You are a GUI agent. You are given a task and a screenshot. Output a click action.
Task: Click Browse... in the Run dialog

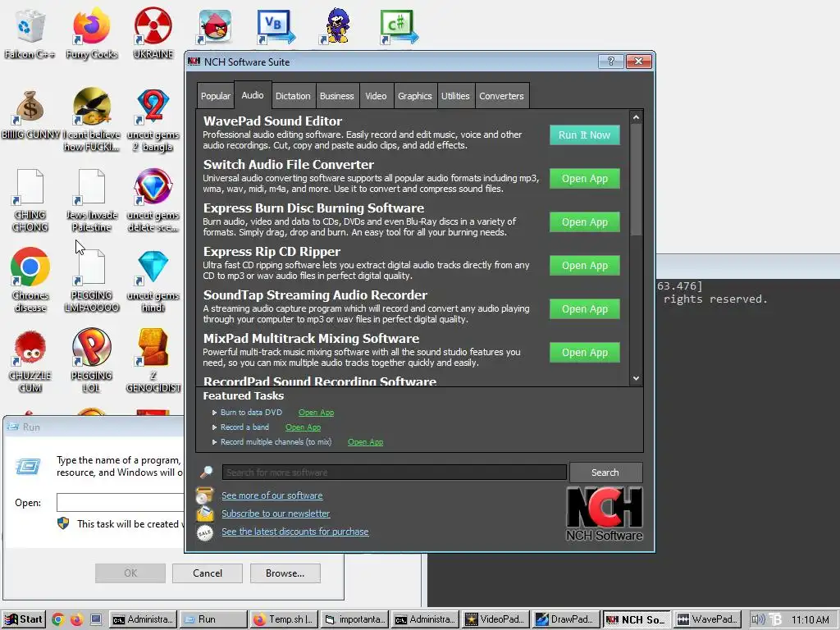pos(285,573)
